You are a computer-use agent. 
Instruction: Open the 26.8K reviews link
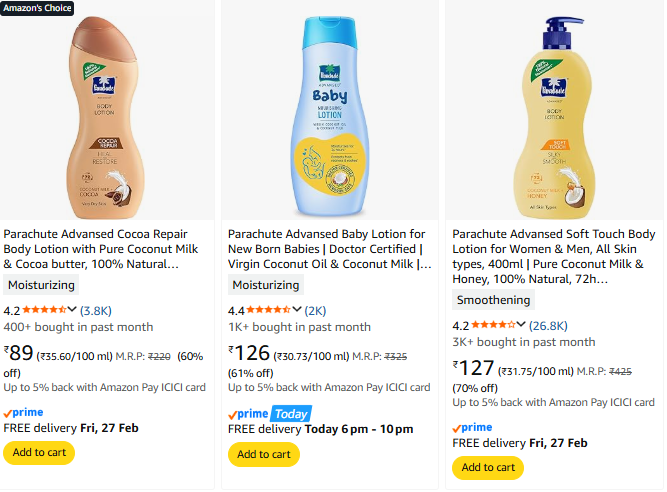coord(549,325)
